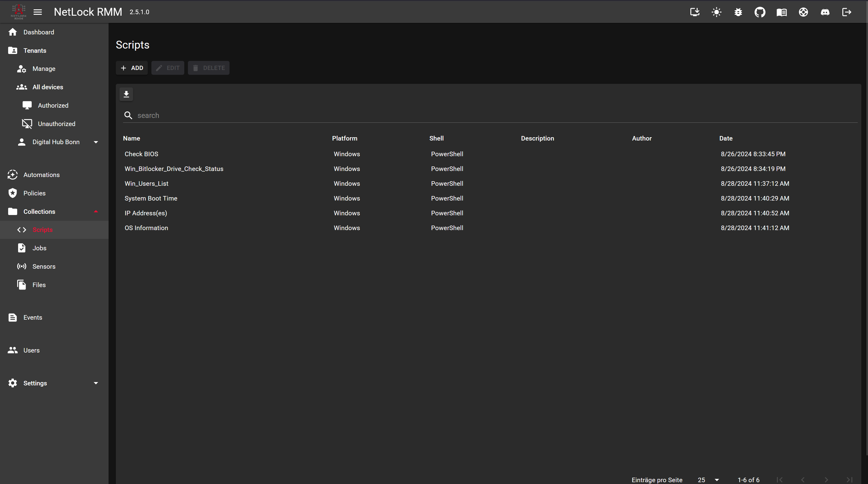Expand the Settings menu
Viewport: 868px width, 484px height.
[x=96, y=383]
